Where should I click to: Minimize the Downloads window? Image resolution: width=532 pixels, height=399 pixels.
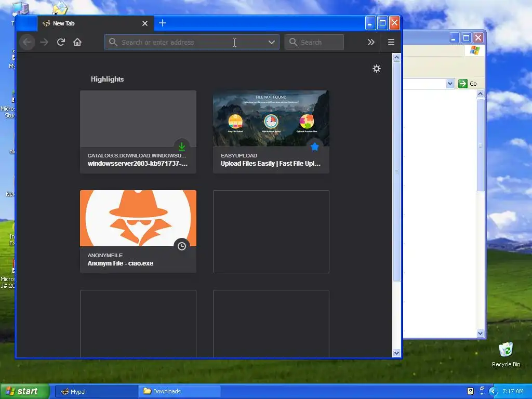pyautogui.click(x=454, y=37)
